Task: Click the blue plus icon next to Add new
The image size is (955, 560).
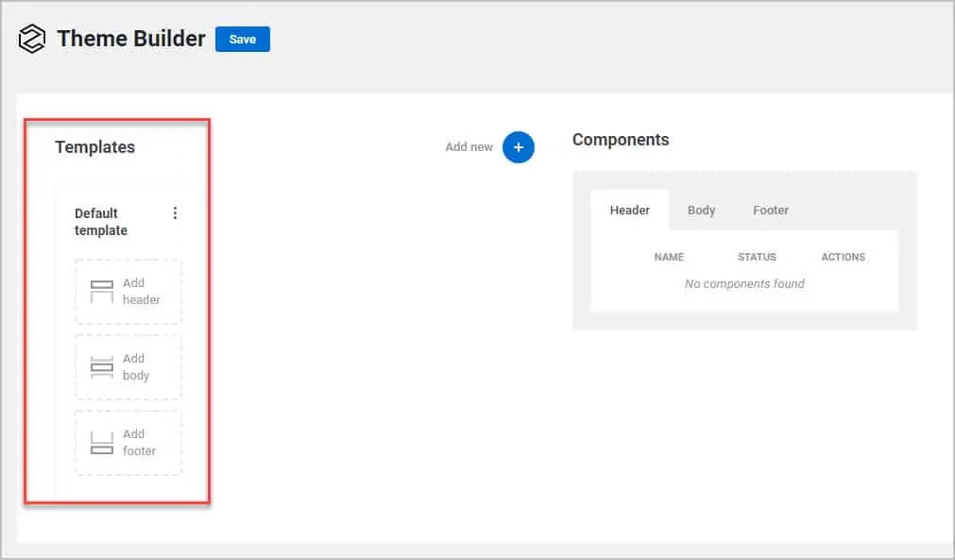Action: 518,147
